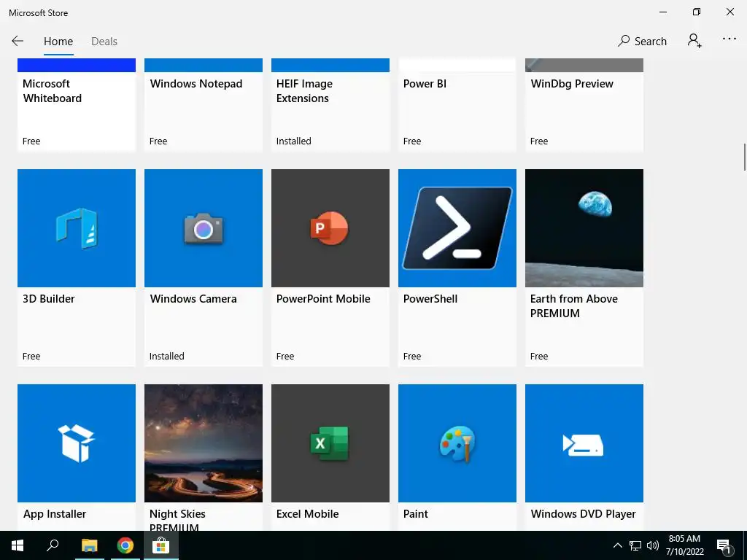Click the PowerPoint Mobile name text
The image size is (747, 560).
tap(323, 299)
